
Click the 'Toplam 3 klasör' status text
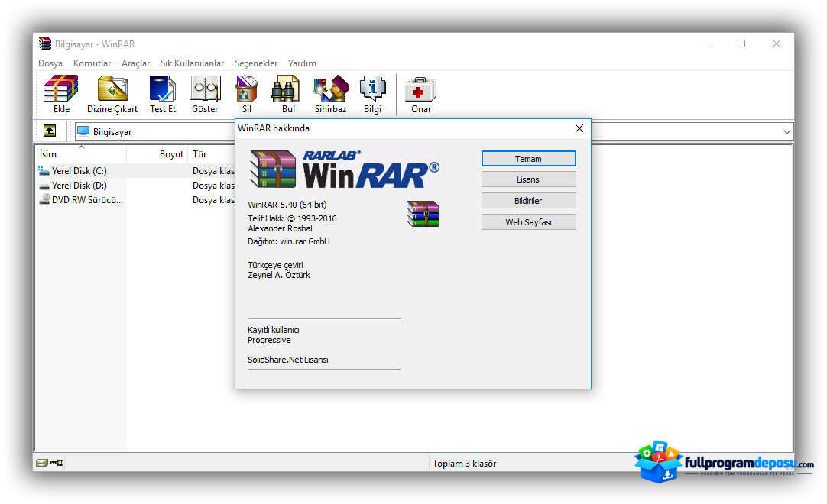464,464
